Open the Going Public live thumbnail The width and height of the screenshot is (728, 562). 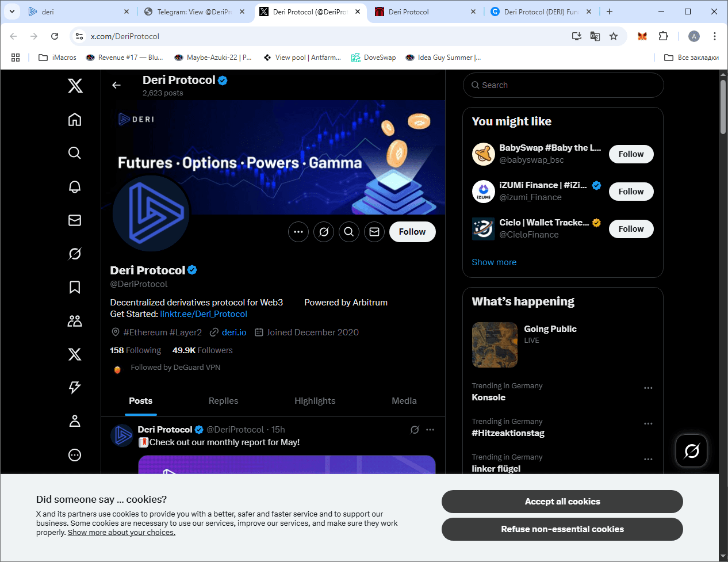click(x=495, y=345)
